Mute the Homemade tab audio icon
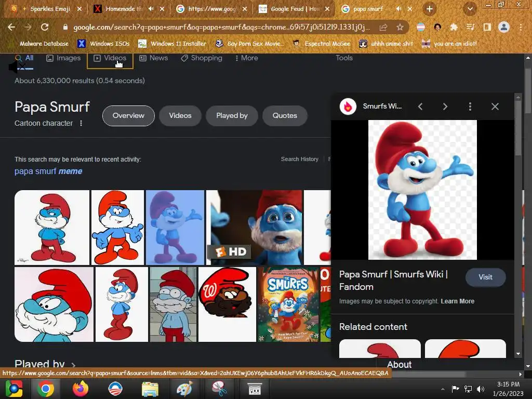This screenshot has height=399, width=532. [151, 9]
